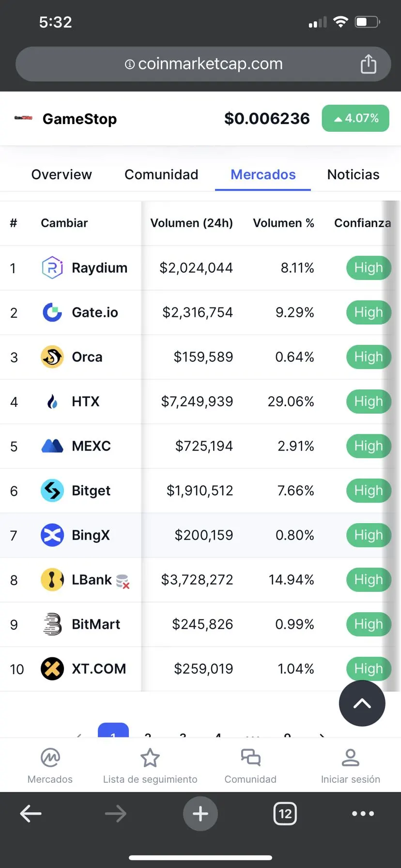Go back with browser back arrow
Viewport: 401px width, 868px height.
[31, 814]
